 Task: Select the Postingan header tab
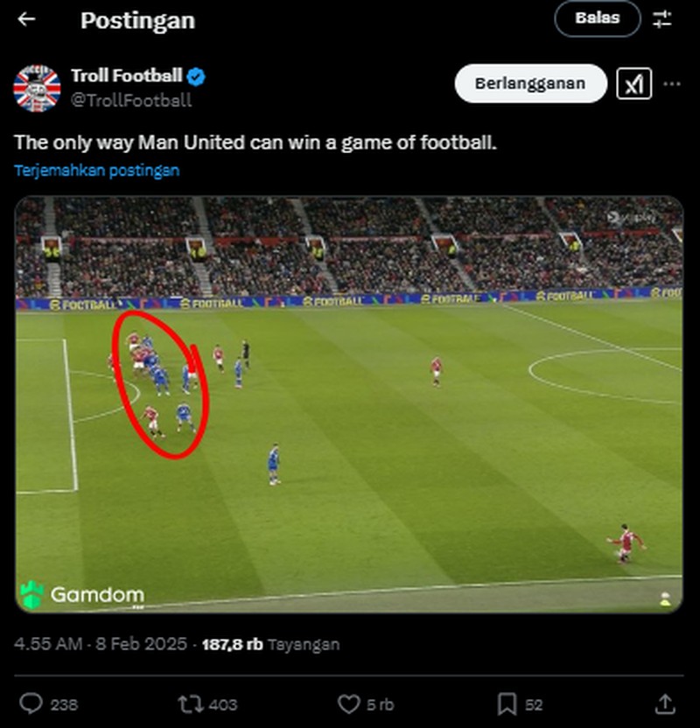(136, 18)
